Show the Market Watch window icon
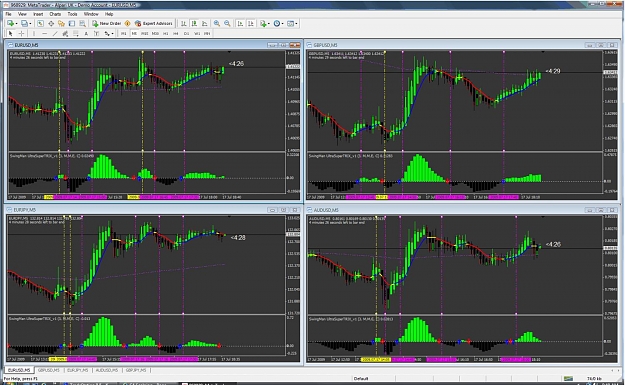625x385 pixels. pyautogui.click(x=40, y=24)
